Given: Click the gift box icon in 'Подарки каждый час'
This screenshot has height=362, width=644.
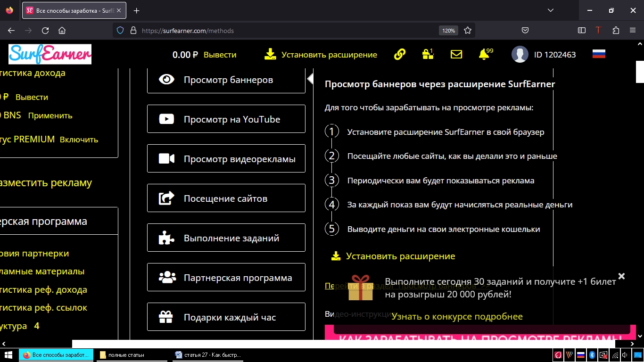Looking at the screenshot, I should point(166,317).
